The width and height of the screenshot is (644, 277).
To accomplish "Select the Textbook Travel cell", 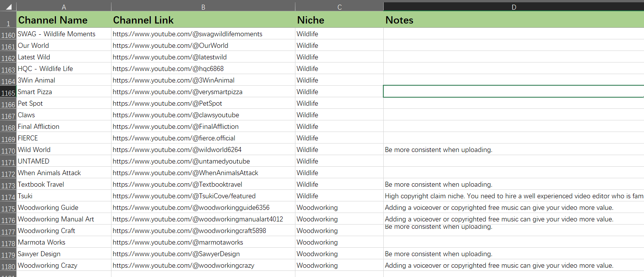I will (x=64, y=184).
